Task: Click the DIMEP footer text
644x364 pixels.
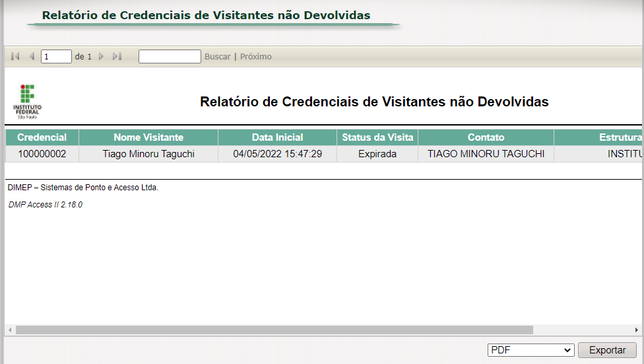Action: click(x=82, y=188)
